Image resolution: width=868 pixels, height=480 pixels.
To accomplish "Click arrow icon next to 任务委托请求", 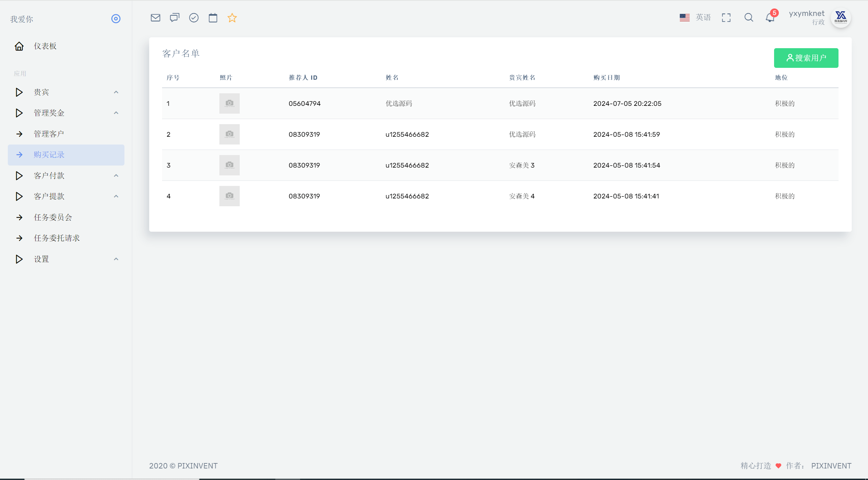I will point(19,238).
